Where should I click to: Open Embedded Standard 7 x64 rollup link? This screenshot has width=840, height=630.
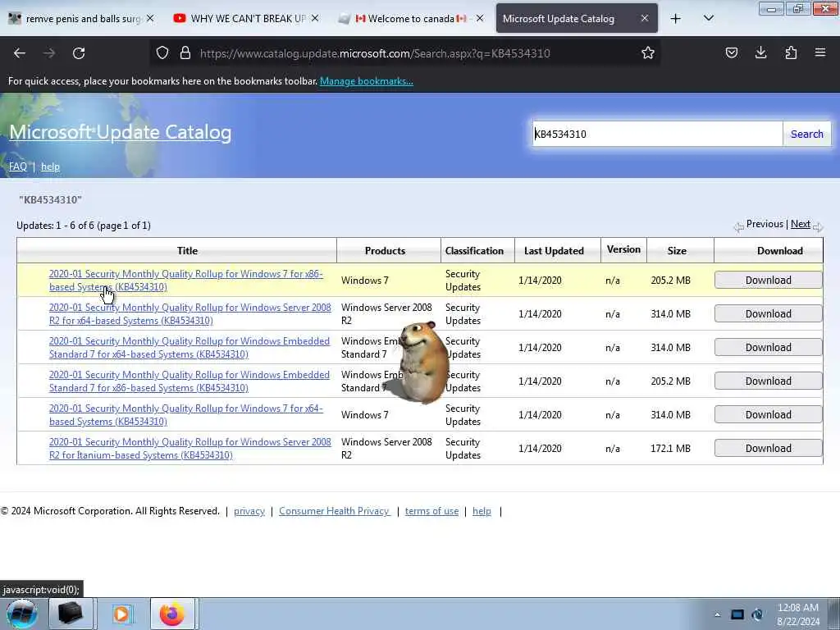(189, 348)
